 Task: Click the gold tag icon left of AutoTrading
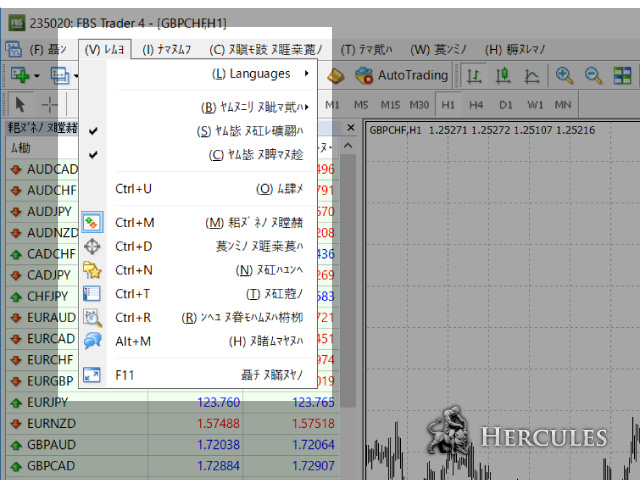(336, 76)
